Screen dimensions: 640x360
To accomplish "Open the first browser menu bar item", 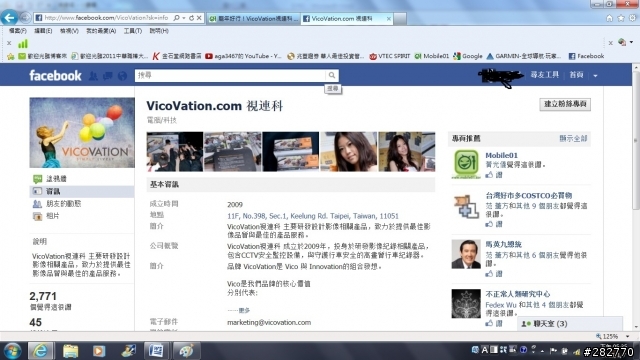I will pos(17,31).
